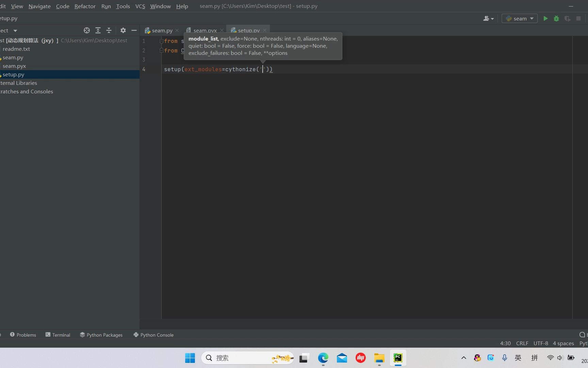
Task: Start debugging with the bug icon
Action: pyautogui.click(x=556, y=18)
